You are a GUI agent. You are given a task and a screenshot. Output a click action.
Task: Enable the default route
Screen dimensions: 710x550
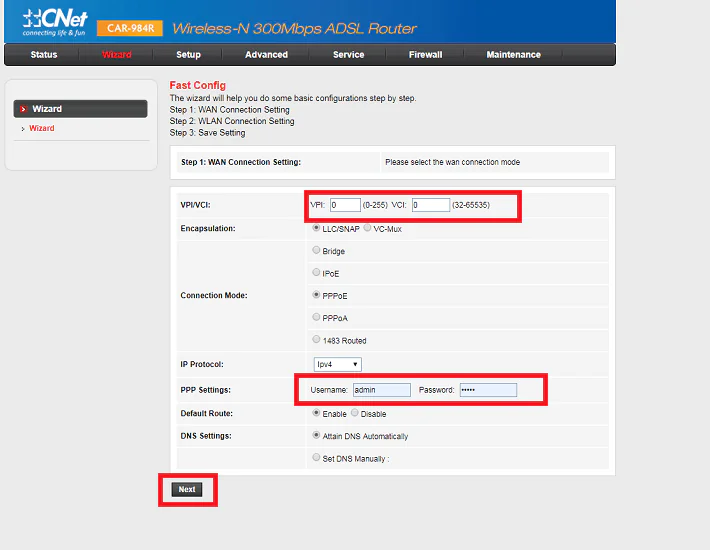click(x=316, y=413)
